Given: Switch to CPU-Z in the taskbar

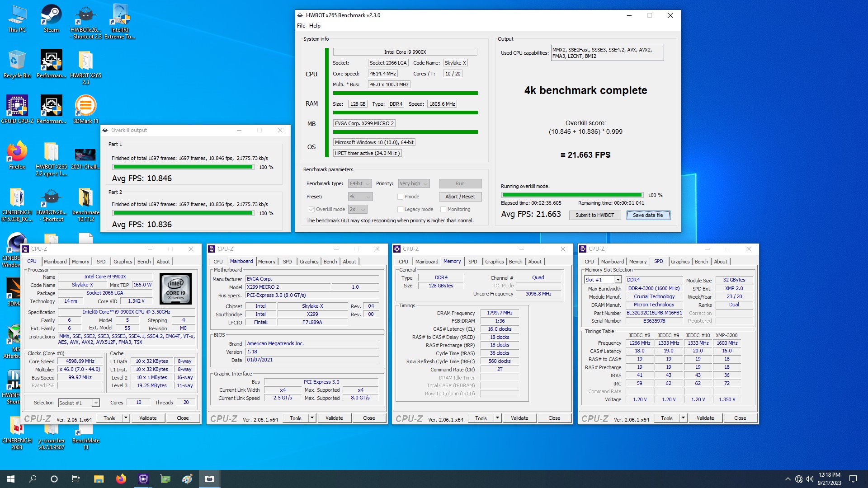Looking at the screenshot, I should 143,479.
